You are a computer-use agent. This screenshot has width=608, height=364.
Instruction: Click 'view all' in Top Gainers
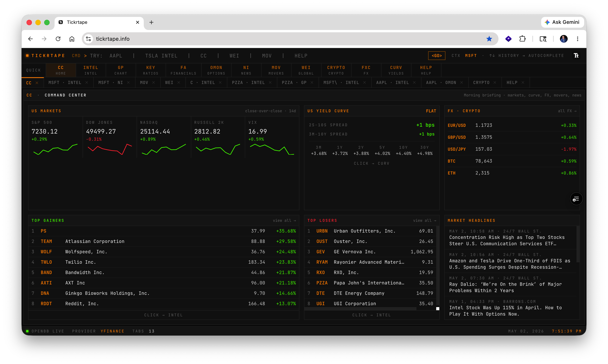coord(284,220)
